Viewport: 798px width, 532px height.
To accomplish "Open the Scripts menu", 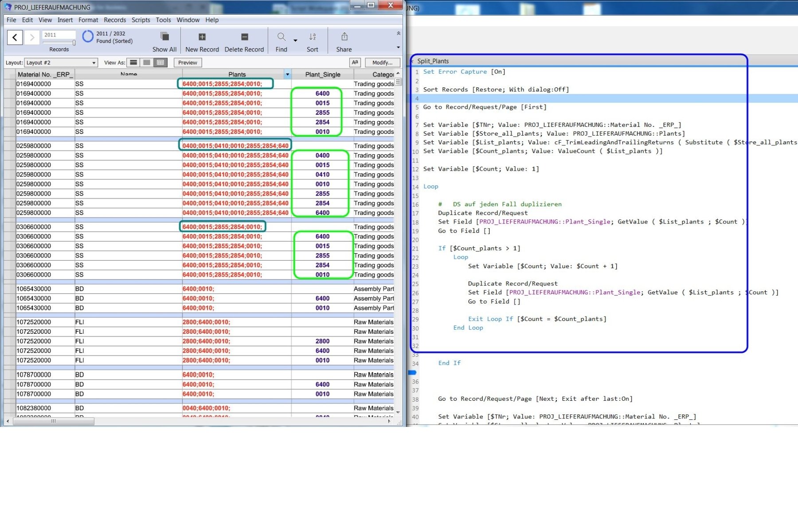I will [x=141, y=20].
